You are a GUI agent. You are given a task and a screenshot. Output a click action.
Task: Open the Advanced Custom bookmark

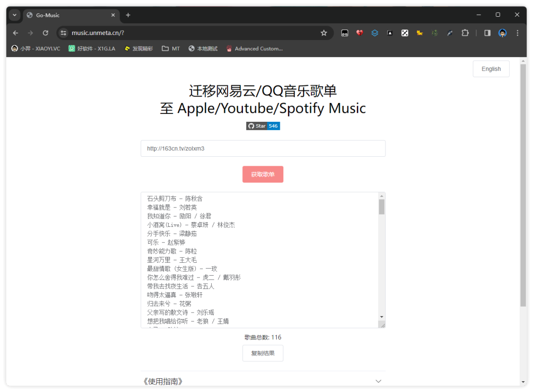254,49
